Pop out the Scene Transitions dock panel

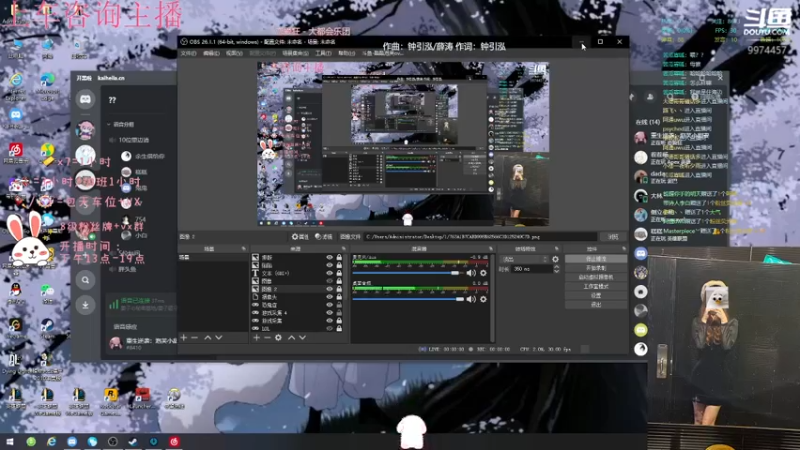[x=557, y=248]
